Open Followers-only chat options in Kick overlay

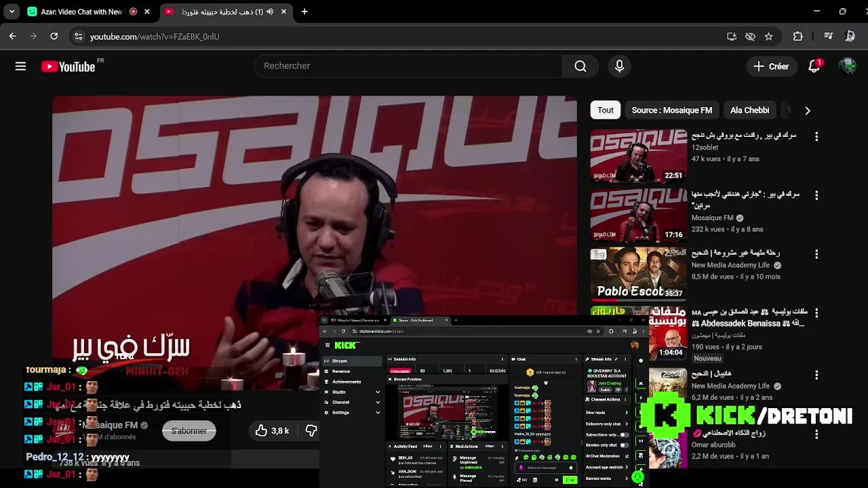coord(606,424)
